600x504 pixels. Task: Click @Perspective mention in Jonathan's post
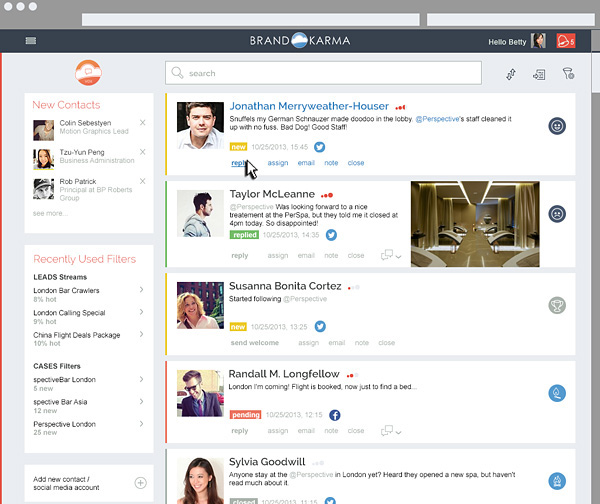[437, 119]
